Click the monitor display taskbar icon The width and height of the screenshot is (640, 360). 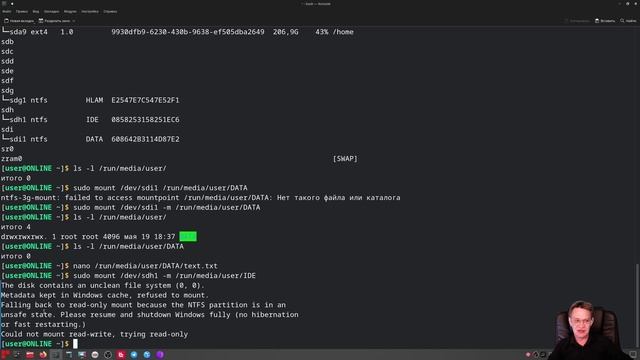(82, 355)
